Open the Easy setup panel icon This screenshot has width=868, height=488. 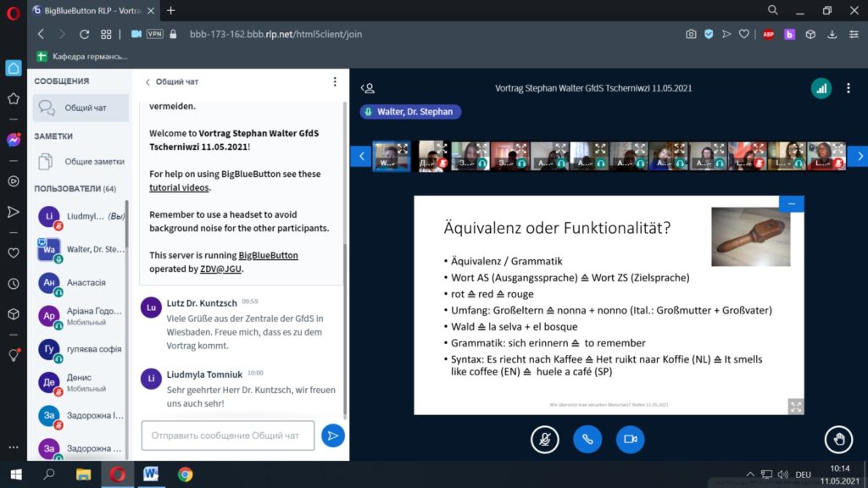[854, 34]
